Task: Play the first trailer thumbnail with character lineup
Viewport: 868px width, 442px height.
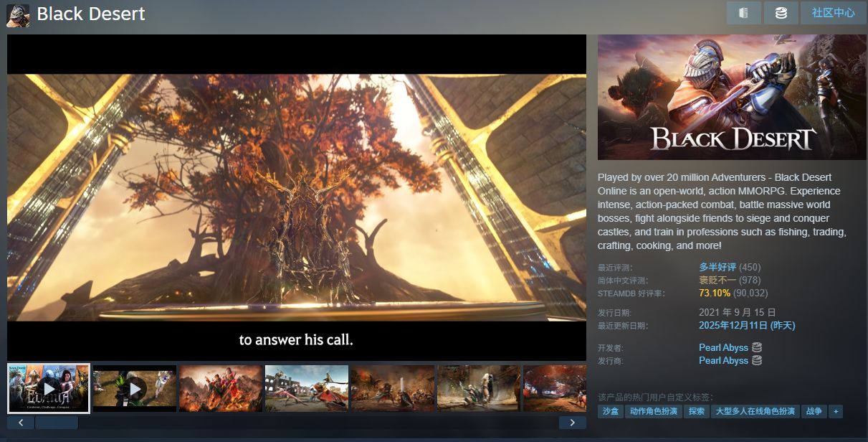Action: click(x=49, y=388)
